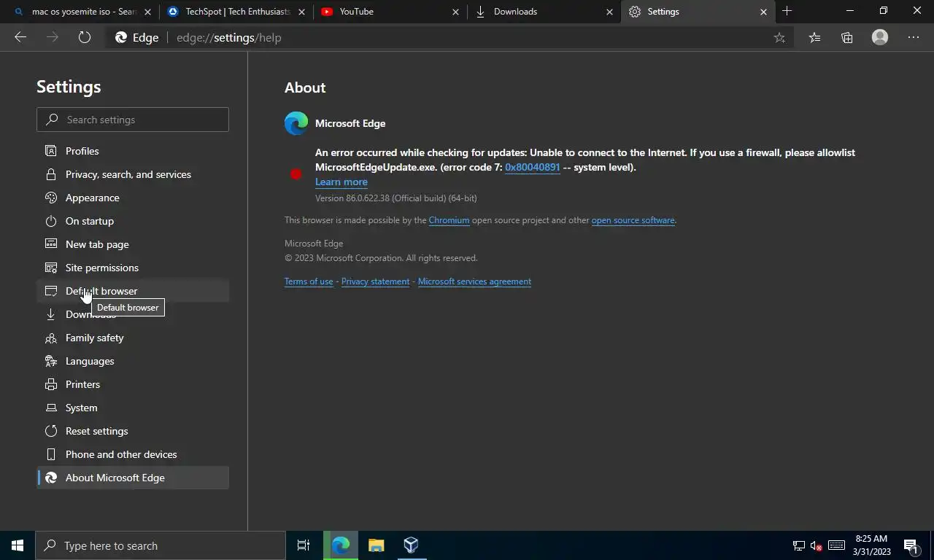Open the open source software link

click(633, 220)
